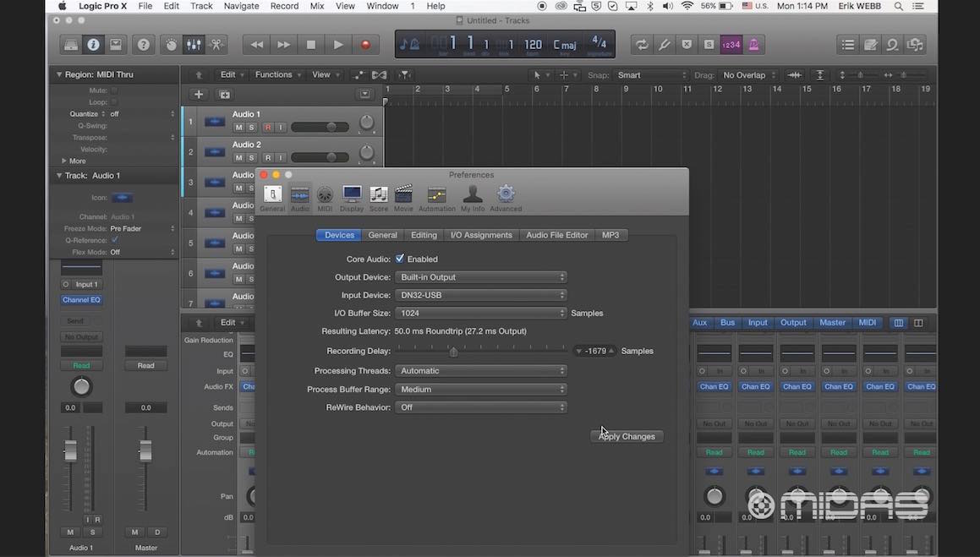Image resolution: width=980 pixels, height=557 pixels.
Task: Collapse the Region MIDI Thru disclosure triangle
Action: click(x=59, y=74)
